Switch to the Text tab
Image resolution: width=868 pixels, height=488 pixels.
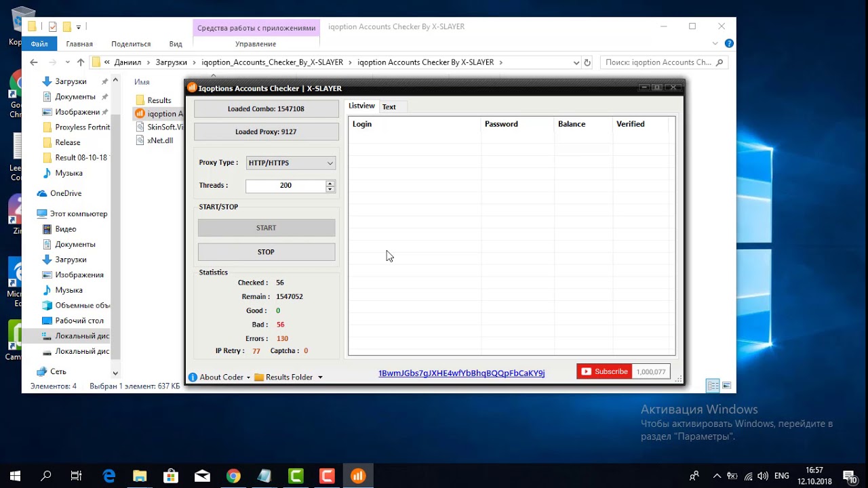pyautogui.click(x=389, y=107)
